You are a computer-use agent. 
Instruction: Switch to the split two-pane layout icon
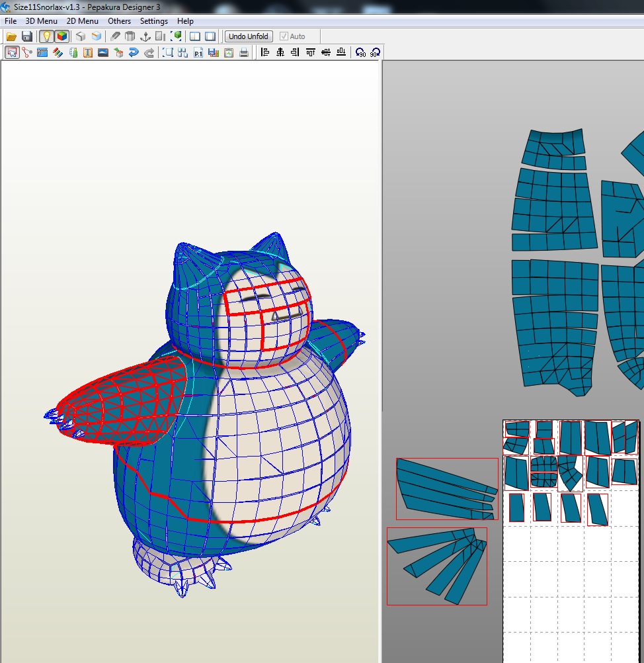[x=195, y=36]
